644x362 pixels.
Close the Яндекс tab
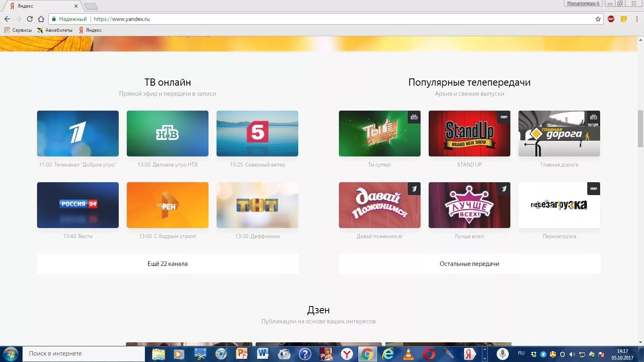[76, 6]
